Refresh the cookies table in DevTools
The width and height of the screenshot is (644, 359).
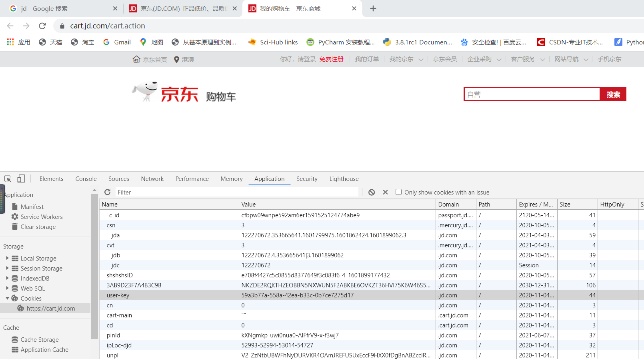(107, 192)
